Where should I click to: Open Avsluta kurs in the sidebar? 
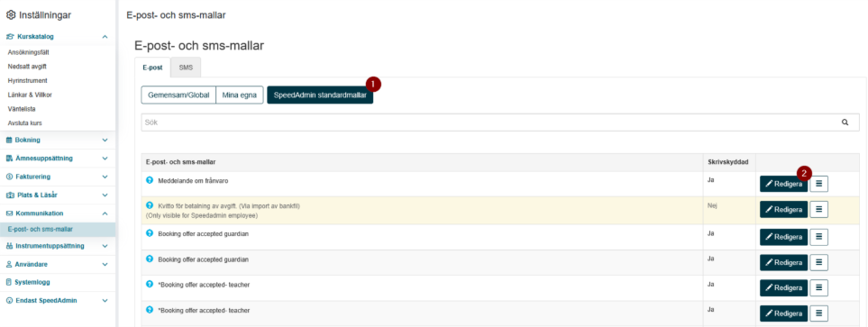(x=24, y=123)
